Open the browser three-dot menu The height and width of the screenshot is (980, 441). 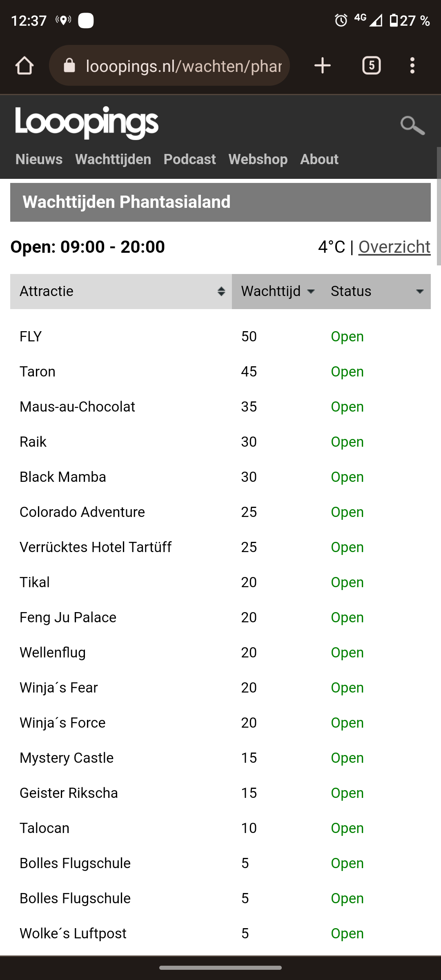(412, 65)
